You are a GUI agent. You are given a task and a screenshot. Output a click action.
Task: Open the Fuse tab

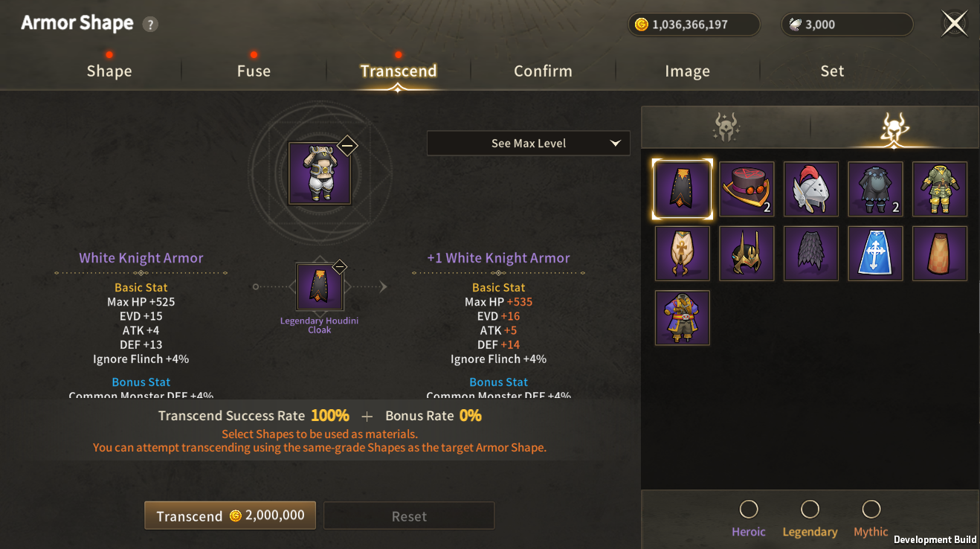[254, 71]
